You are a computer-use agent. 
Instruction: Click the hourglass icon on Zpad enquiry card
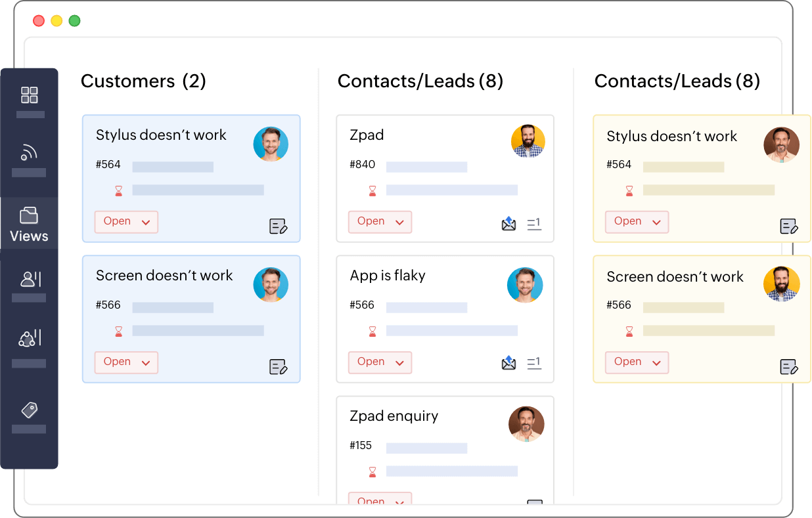coord(372,471)
